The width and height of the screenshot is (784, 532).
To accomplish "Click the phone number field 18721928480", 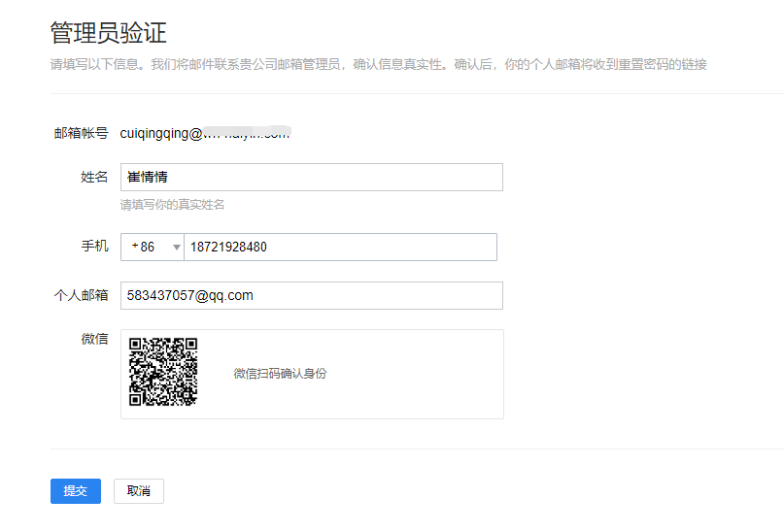I will point(340,248).
